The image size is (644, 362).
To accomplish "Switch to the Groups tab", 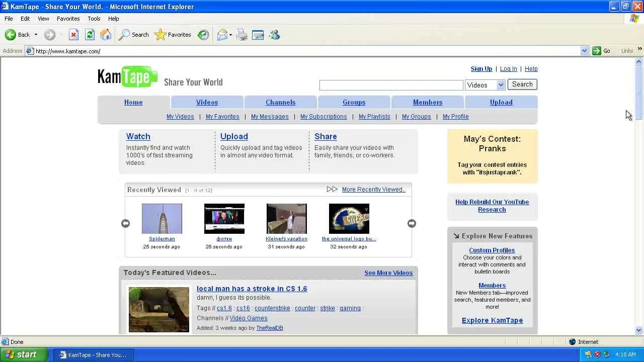I will tap(354, 102).
